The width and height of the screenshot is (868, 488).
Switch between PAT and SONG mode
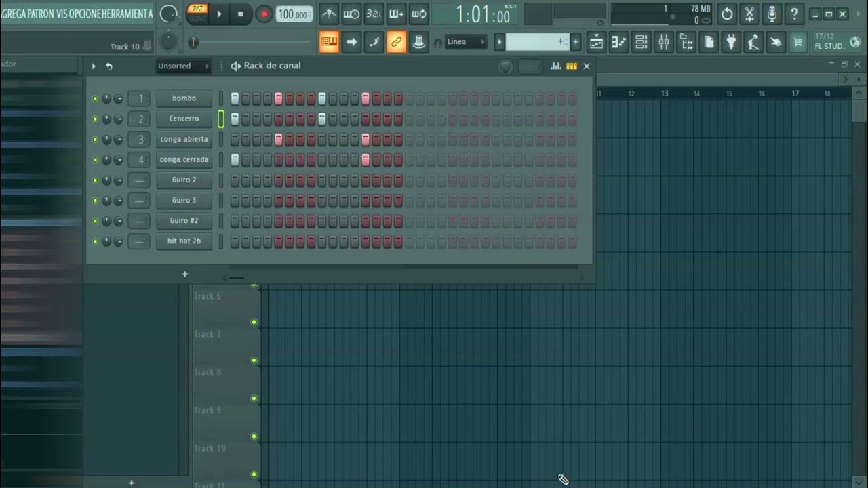point(198,14)
